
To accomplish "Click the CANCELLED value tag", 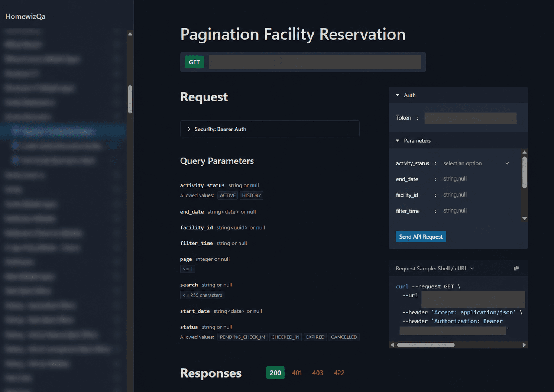I will [x=344, y=337].
